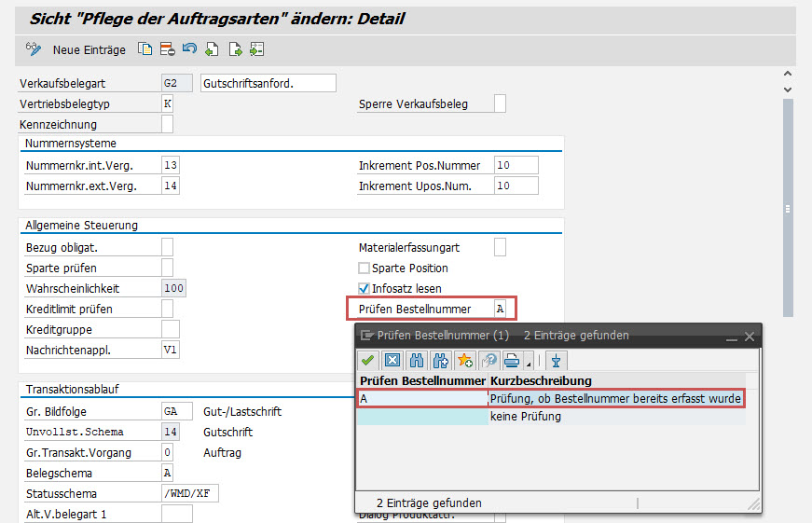Select the 'keine Prüfung' entry
The image size is (812, 523).
tap(551, 417)
